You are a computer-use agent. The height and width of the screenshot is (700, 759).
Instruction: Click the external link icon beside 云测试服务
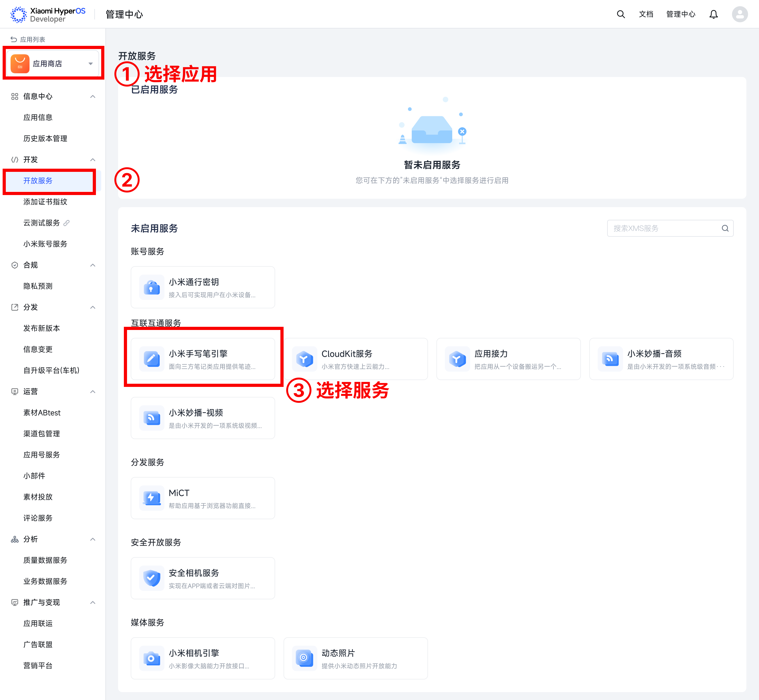click(66, 223)
